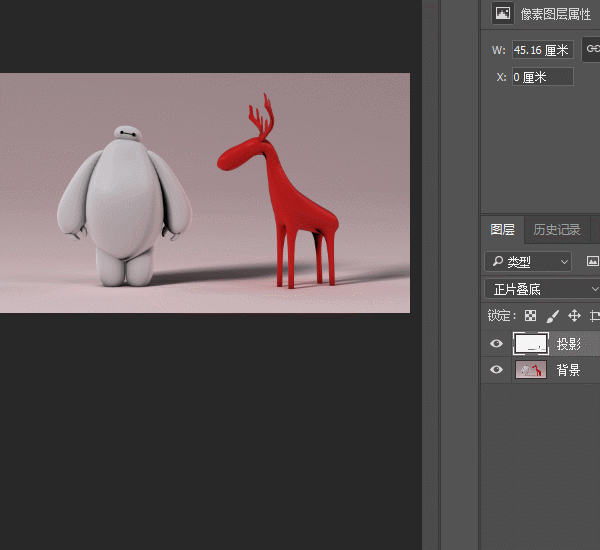Toggle the lock image pixels brush icon
The width and height of the screenshot is (600, 550).
click(x=552, y=316)
